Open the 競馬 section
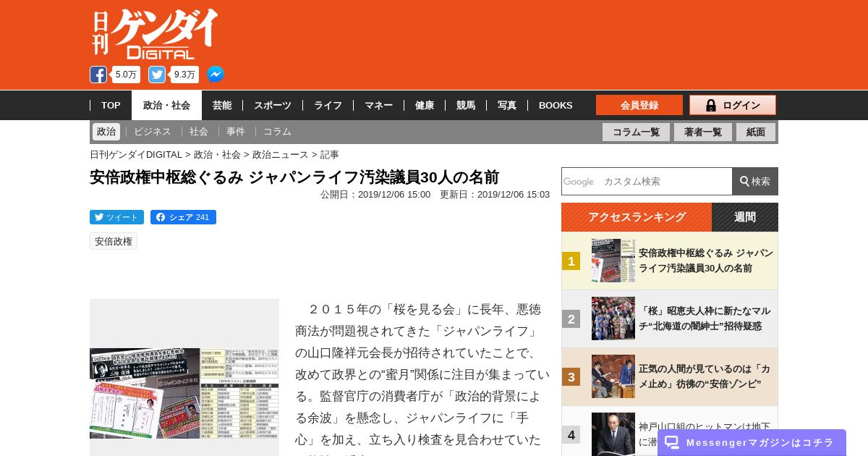Viewport: 868px width, 456px height. 466,106
